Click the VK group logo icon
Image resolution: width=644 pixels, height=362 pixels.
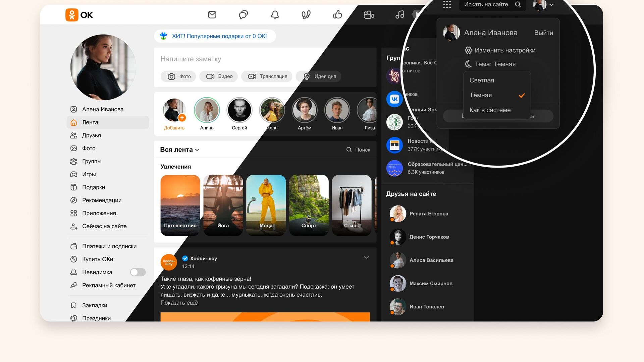point(394,99)
